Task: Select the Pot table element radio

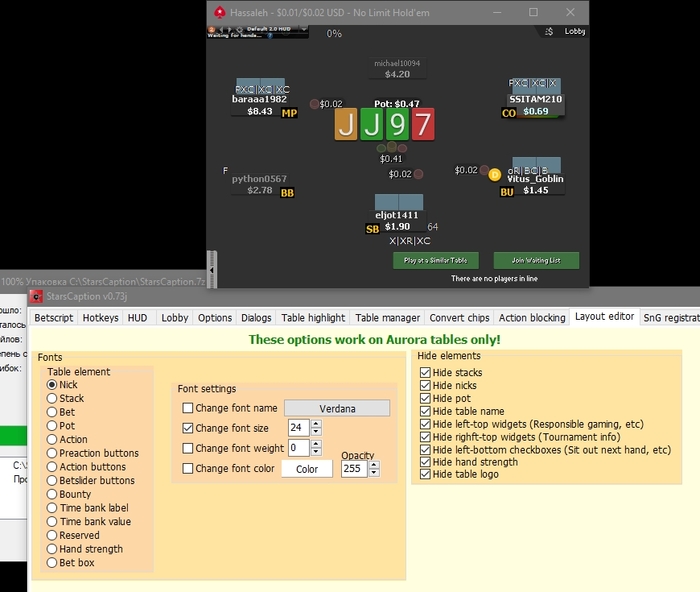Action: click(x=52, y=425)
